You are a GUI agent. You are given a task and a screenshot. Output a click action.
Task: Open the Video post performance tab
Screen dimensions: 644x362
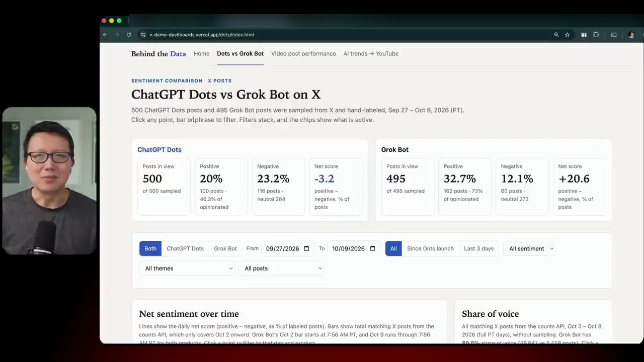pos(303,54)
